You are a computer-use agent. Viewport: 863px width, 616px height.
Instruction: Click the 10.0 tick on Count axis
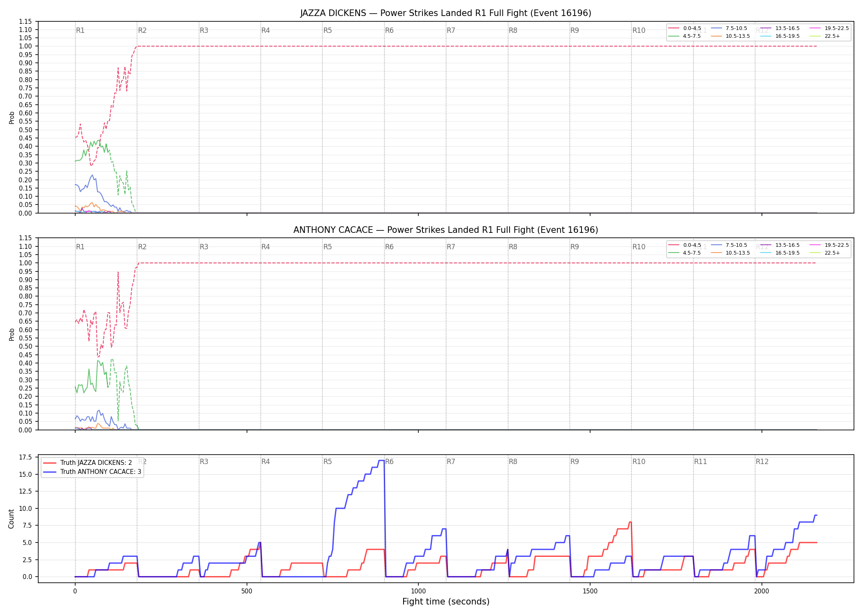[25, 508]
